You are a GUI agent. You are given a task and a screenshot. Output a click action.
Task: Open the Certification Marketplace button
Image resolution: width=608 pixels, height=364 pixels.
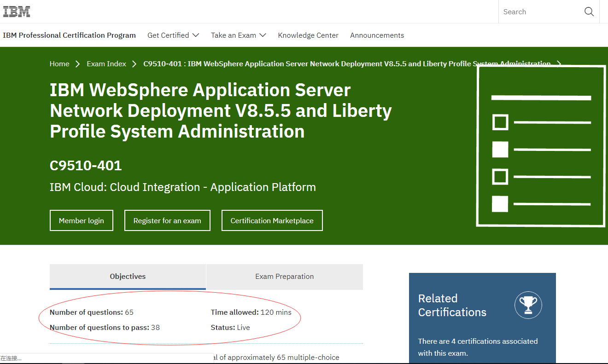click(272, 220)
